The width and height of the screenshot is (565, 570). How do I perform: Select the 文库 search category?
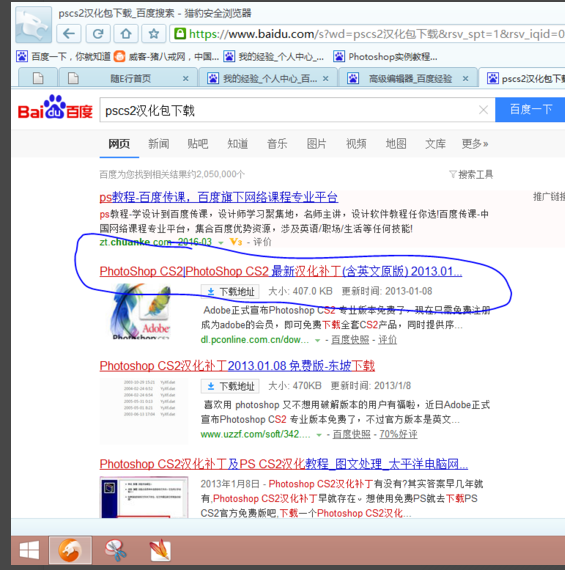(435, 144)
